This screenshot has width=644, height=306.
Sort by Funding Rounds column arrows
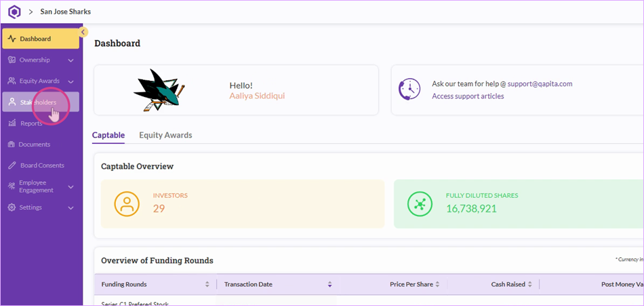(x=207, y=284)
